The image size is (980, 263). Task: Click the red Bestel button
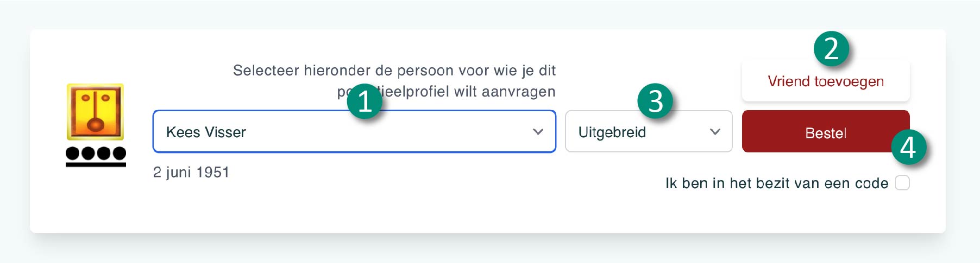pos(826,132)
